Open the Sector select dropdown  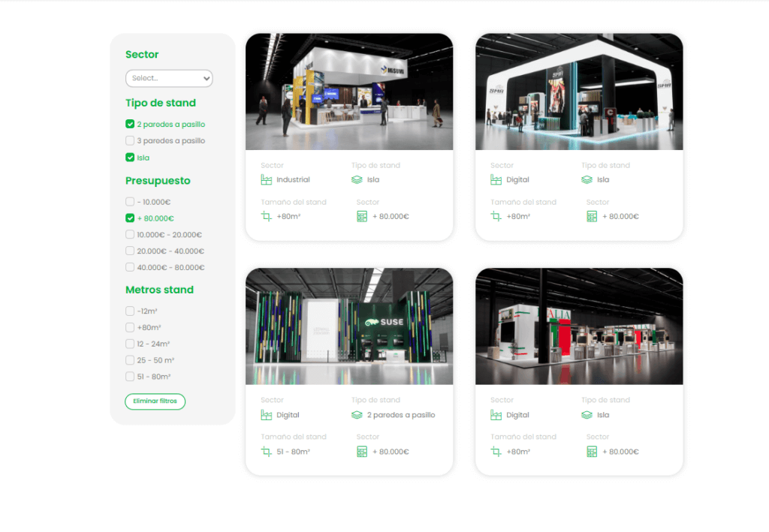point(169,78)
